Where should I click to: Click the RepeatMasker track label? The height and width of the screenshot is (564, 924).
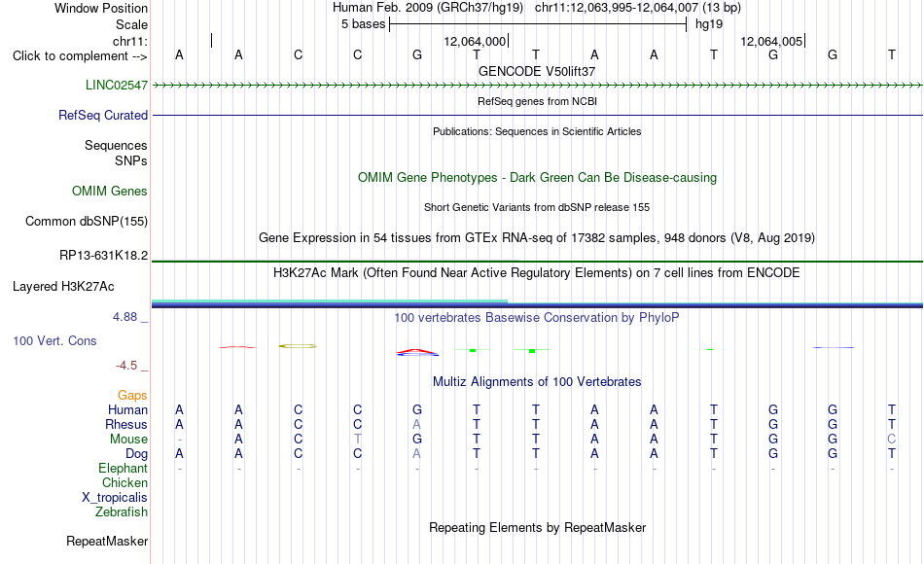point(107,541)
